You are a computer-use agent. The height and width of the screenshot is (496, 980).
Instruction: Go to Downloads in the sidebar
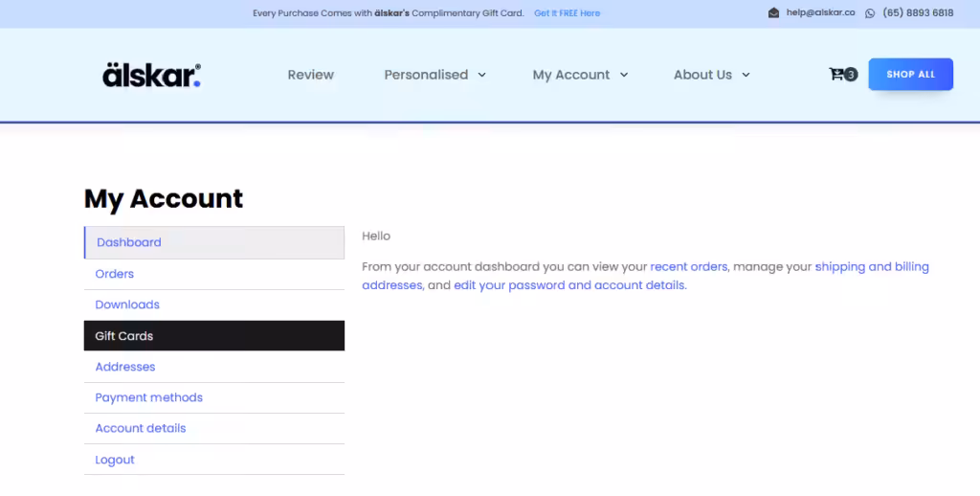[127, 304]
